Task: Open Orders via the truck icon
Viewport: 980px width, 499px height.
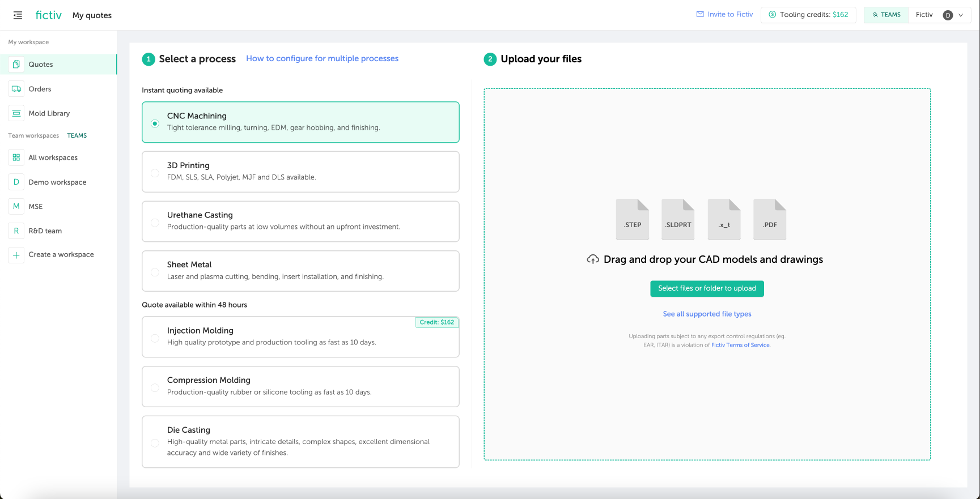Action: (16, 89)
